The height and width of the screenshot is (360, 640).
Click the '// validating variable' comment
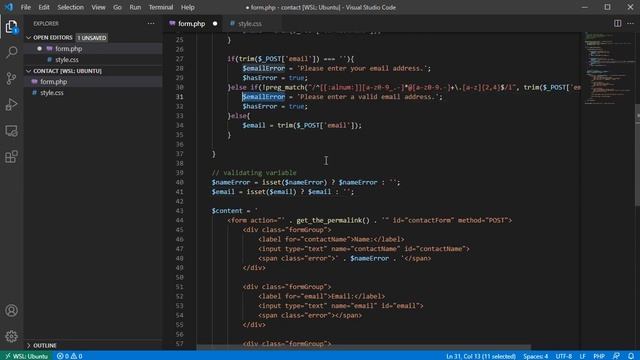(254, 173)
